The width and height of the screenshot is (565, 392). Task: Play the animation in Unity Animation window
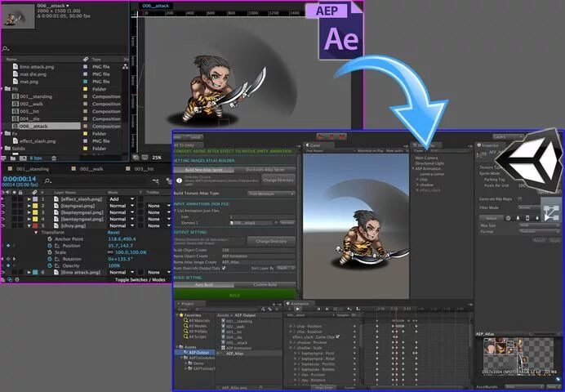[x=298, y=310]
